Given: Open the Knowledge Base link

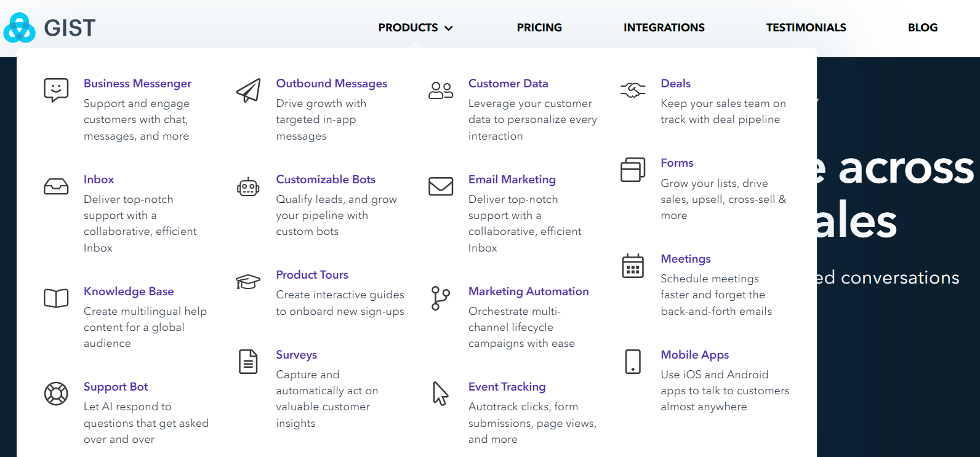Looking at the screenshot, I should [x=129, y=292].
